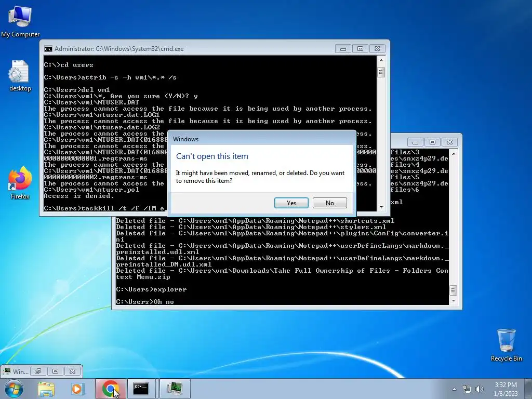The width and height of the screenshot is (532, 399).
Task: Click the 'Windows' dialog title bar
Action: 262,139
